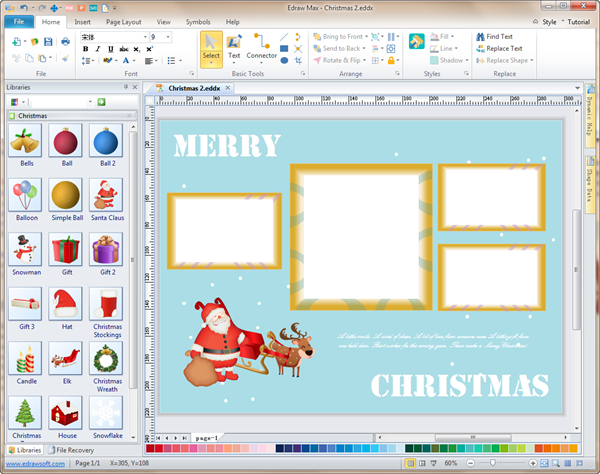The width and height of the screenshot is (600, 474).
Task: Pin the Libraries panel
Action: (126, 87)
